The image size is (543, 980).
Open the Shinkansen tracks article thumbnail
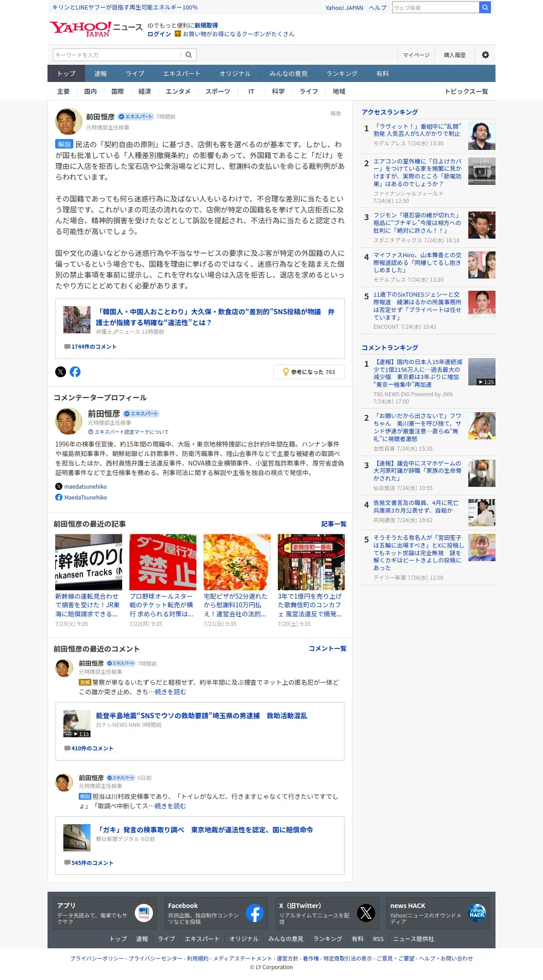tap(89, 562)
